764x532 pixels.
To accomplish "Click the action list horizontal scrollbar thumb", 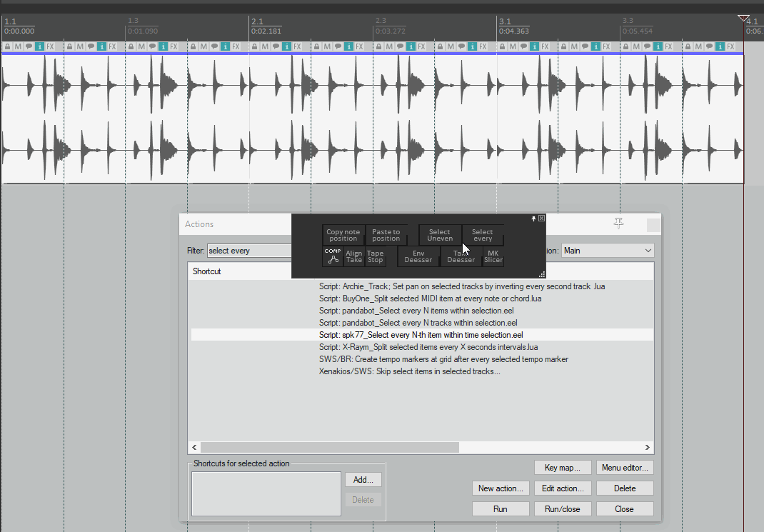I will click(330, 448).
